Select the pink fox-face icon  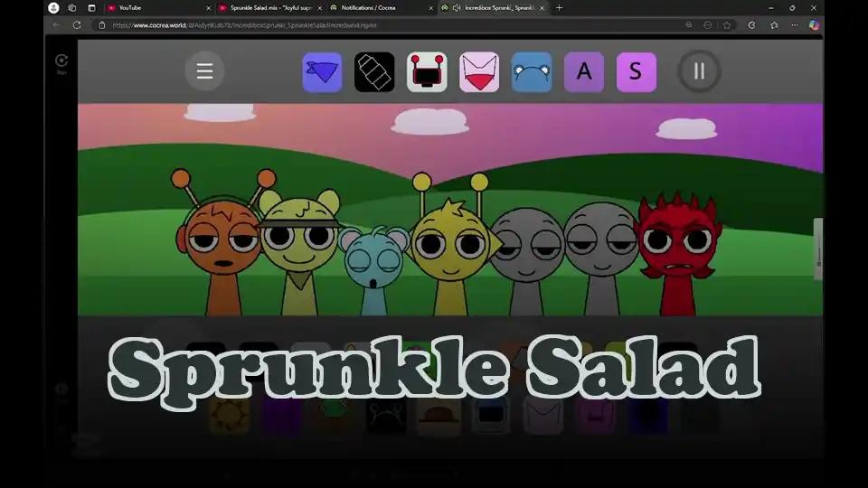tap(479, 72)
